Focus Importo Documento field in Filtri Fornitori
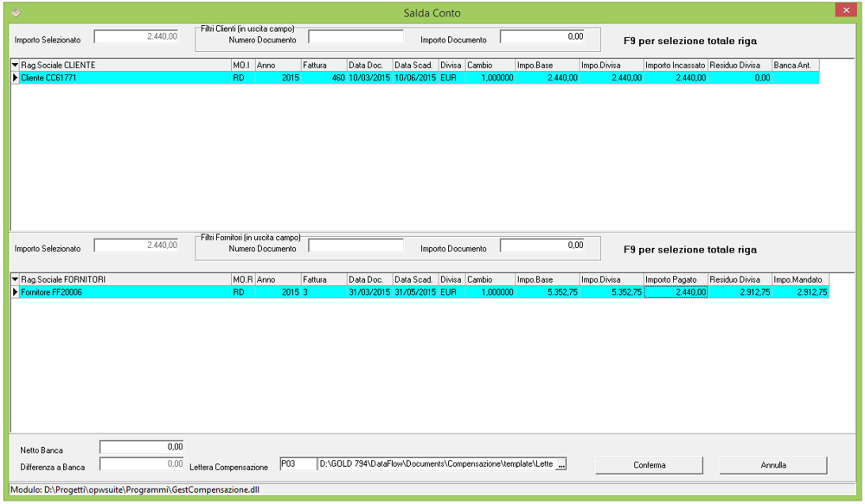865x504 pixels. (542, 246)
